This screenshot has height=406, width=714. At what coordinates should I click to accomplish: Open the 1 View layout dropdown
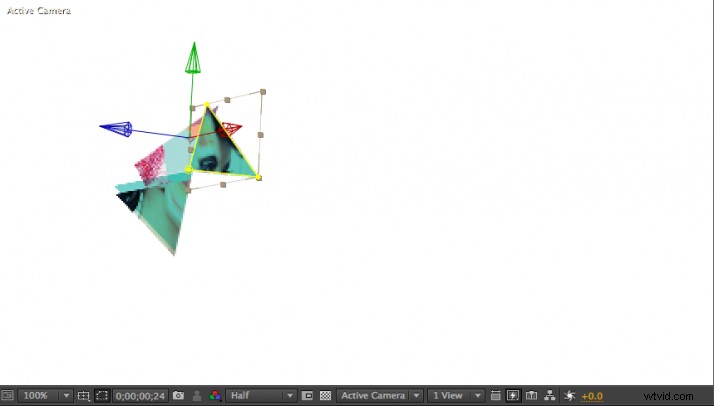coord(456,396)
